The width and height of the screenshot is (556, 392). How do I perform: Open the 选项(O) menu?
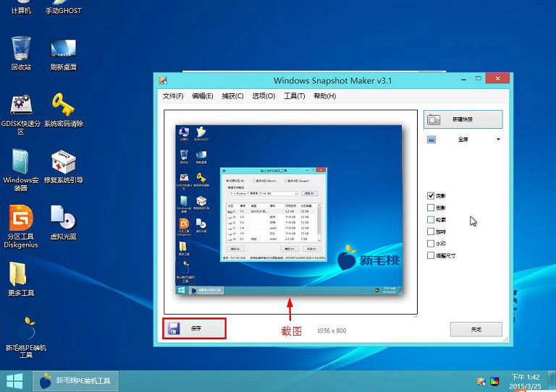coord(264,96)
